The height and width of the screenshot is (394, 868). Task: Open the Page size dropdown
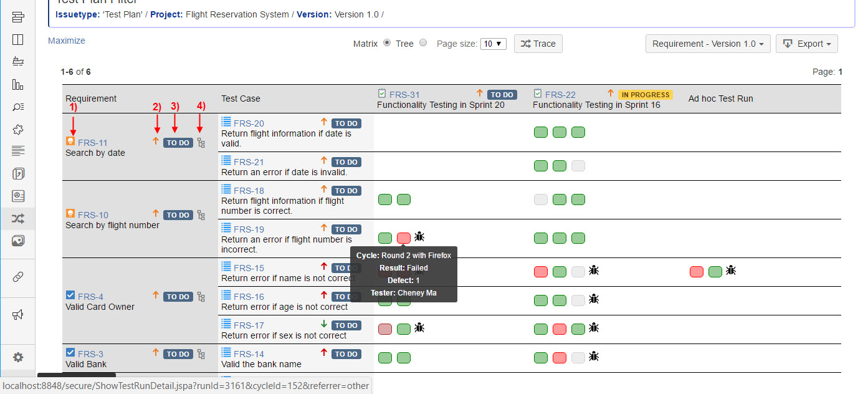tap(493, 44)
